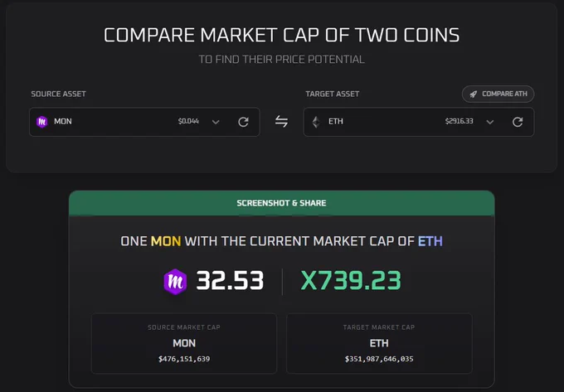Viewport: 564px width, 392px height.
Task: Click the $2916.33 ETH price label
Action: click(x=459, y=121)
